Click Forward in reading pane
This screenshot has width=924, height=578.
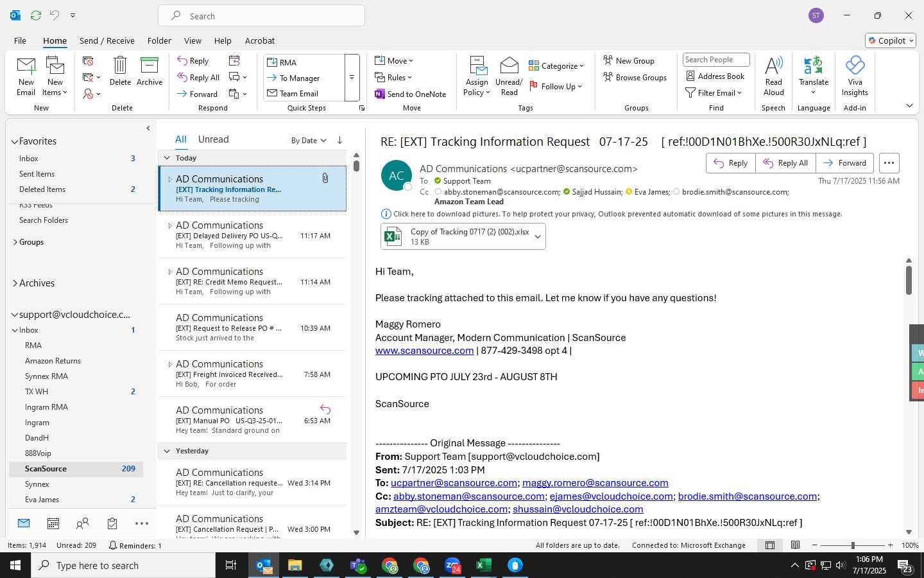tap(844, 163)
